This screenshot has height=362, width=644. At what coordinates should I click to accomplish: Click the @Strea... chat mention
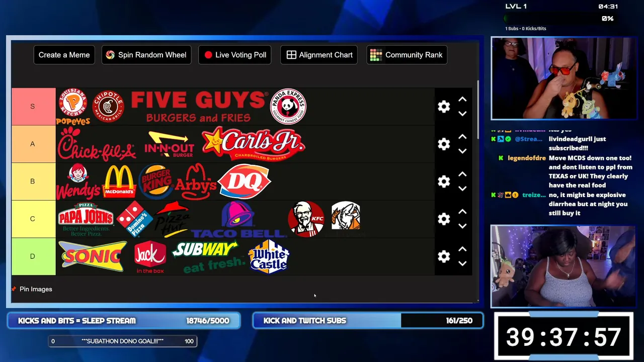[x=528, y=139]
